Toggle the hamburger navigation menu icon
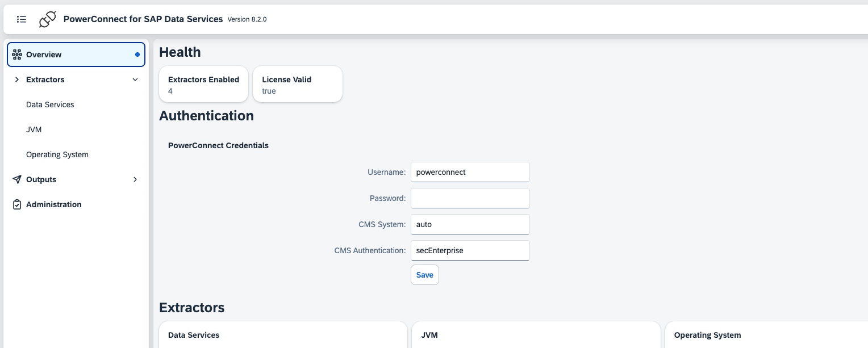Screen dimensions: 868x348 click(x=22, y=19)
